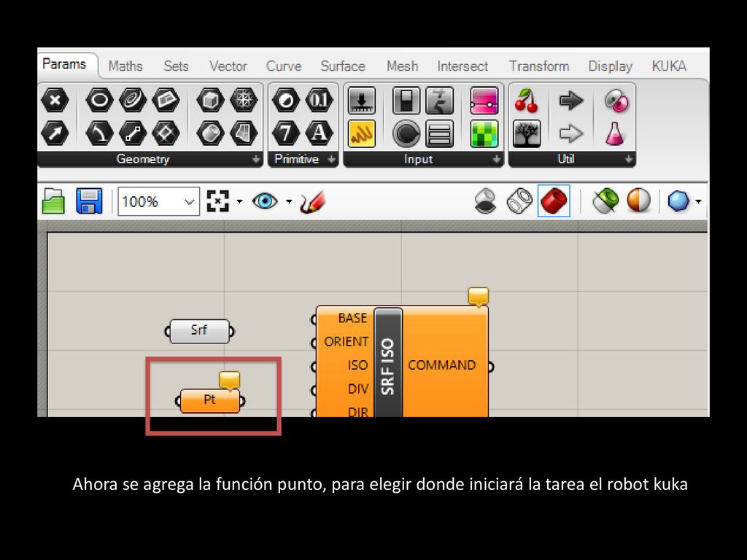
Task: Expand the Input panel group
Action: [x=496, y=159]
